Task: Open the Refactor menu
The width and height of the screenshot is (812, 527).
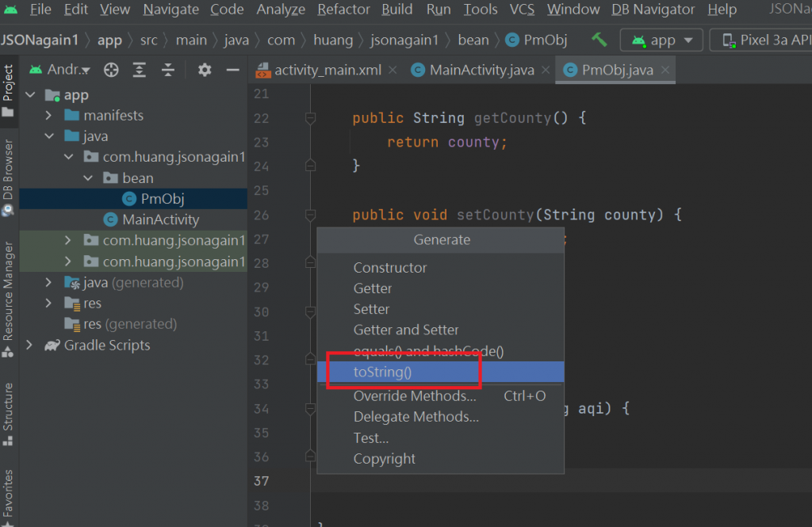Action: click(x=343, y=10)
